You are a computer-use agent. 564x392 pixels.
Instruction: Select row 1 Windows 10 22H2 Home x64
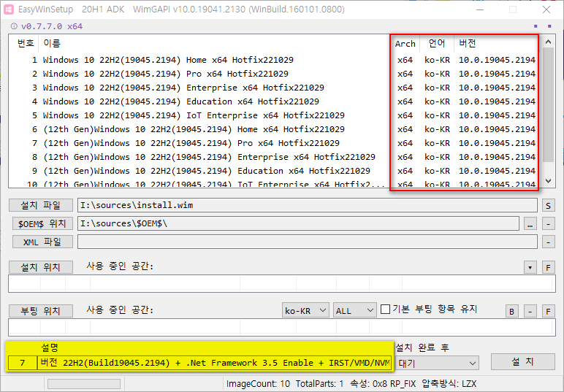(x=275, y=60)
